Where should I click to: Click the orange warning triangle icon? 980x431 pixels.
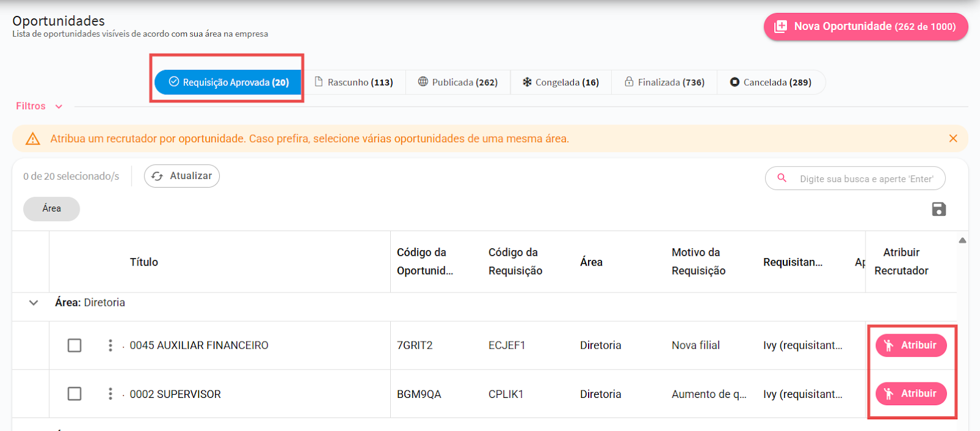[x=32, y=139]
